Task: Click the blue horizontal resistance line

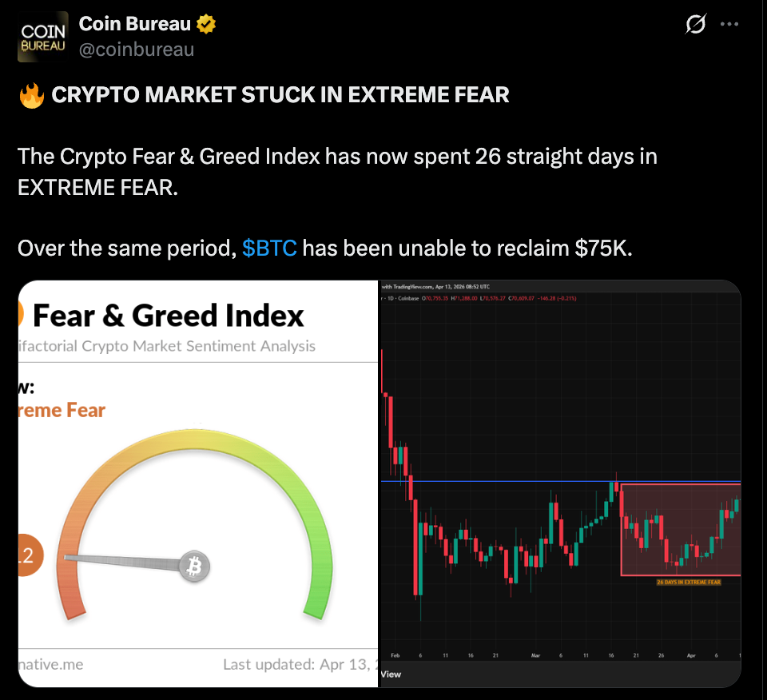Action: (495, 482)
